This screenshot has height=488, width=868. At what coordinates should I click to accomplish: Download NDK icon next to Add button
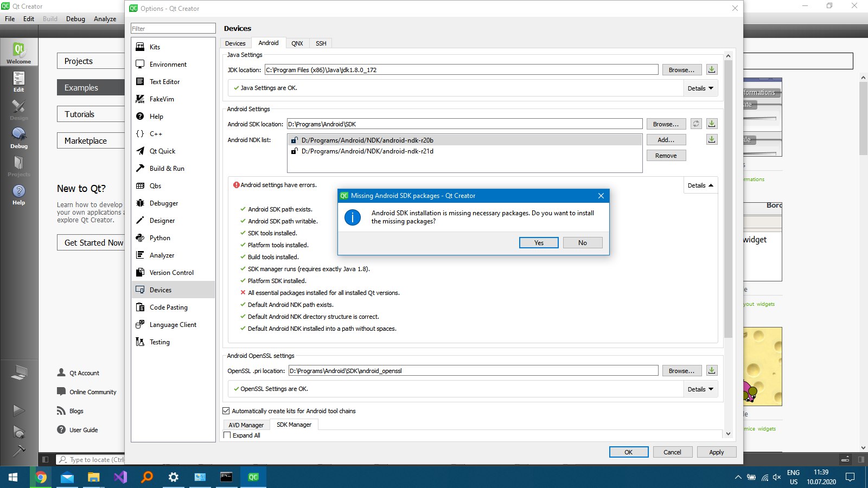[712, 139]
